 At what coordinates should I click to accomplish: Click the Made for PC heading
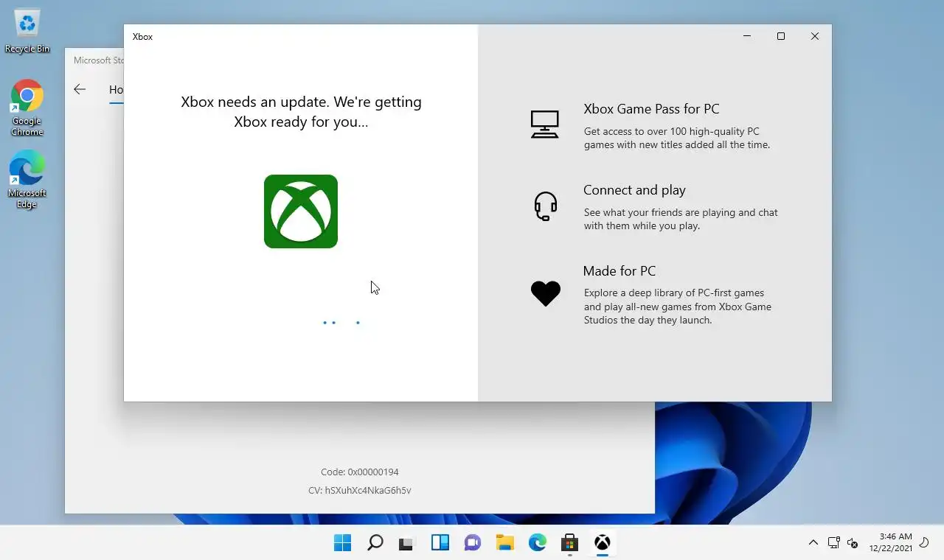[619, 271]
